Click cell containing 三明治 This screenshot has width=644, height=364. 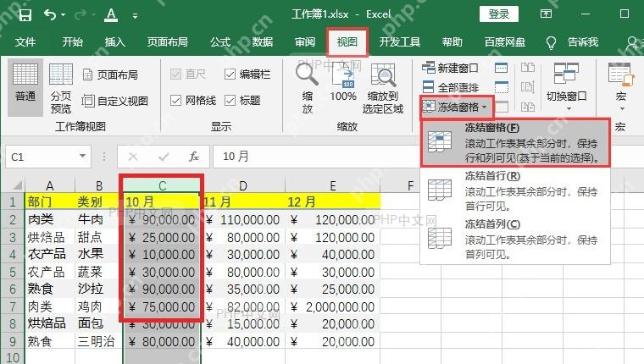click(x=99, y=341)
